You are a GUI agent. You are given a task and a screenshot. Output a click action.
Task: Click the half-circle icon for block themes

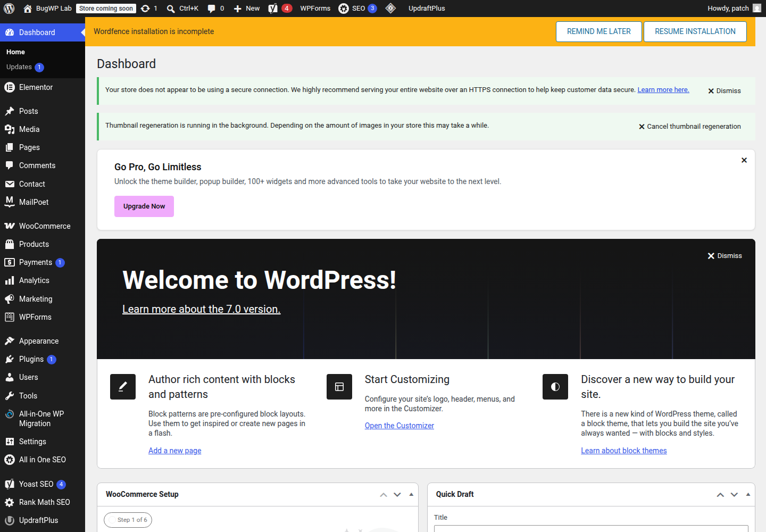click(555, 387)
